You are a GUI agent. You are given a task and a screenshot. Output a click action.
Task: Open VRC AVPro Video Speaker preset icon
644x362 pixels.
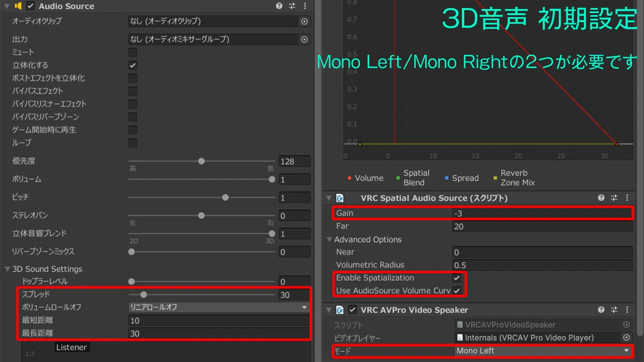(x=614, y=309)
